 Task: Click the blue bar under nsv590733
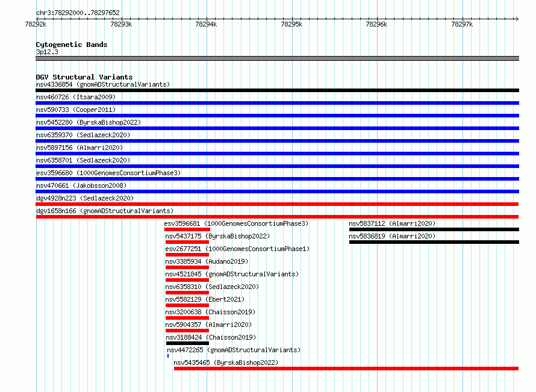tap(277, 116)
